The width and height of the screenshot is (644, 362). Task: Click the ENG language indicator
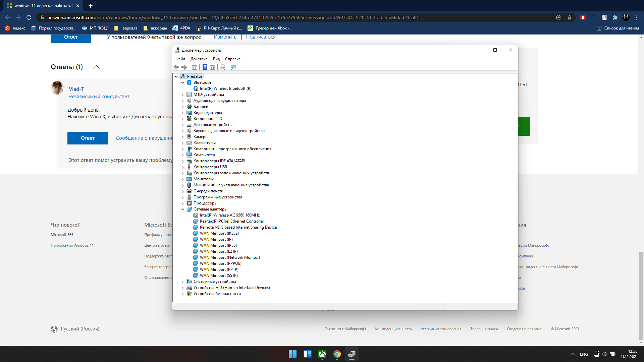point(584,354)
